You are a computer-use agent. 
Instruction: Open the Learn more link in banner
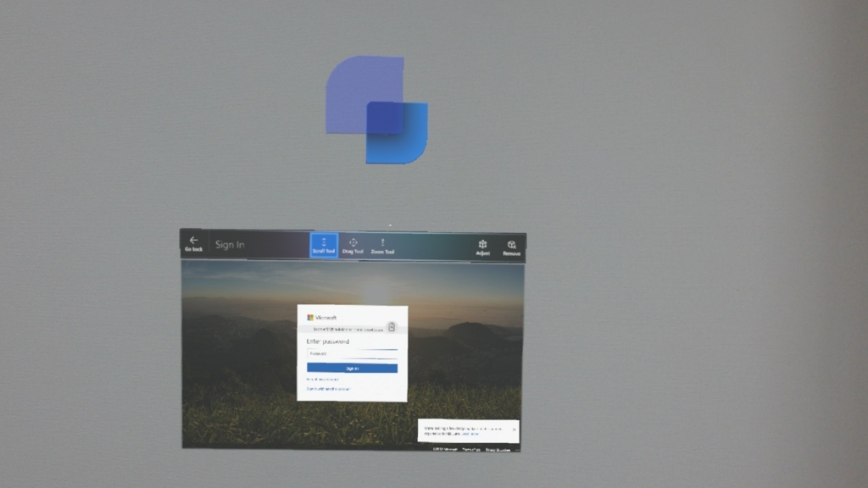[470, 435]
